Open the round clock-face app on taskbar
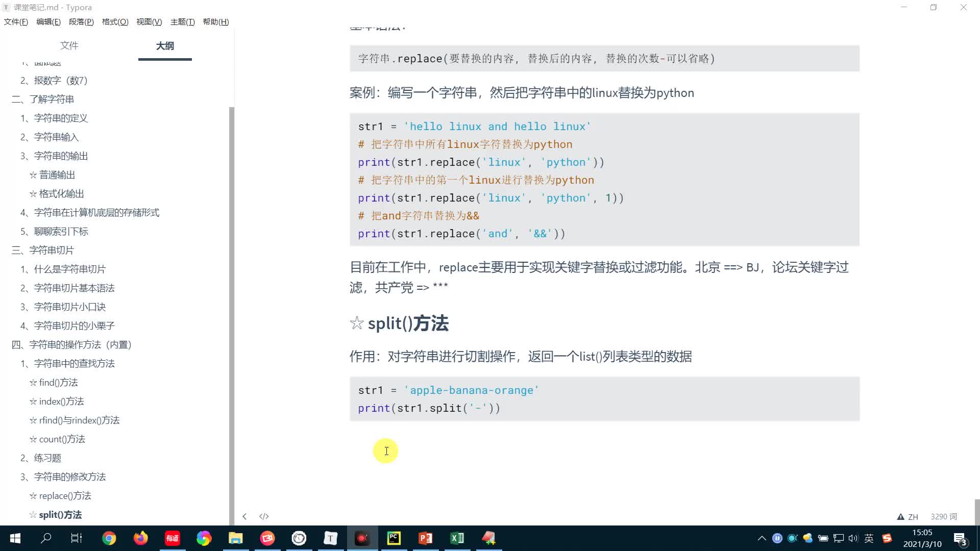The height and width of the screenshot is (551, 980). (x=299, y=538)
